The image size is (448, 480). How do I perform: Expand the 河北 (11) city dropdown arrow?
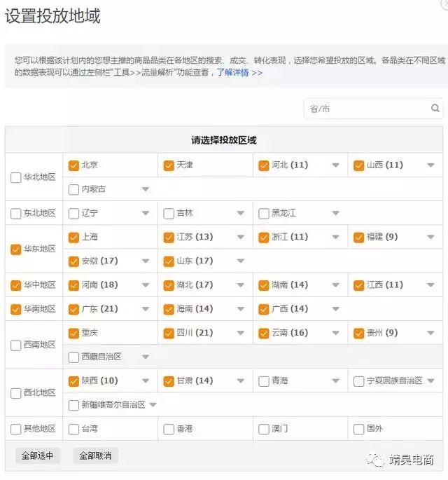tap(336, 165)
